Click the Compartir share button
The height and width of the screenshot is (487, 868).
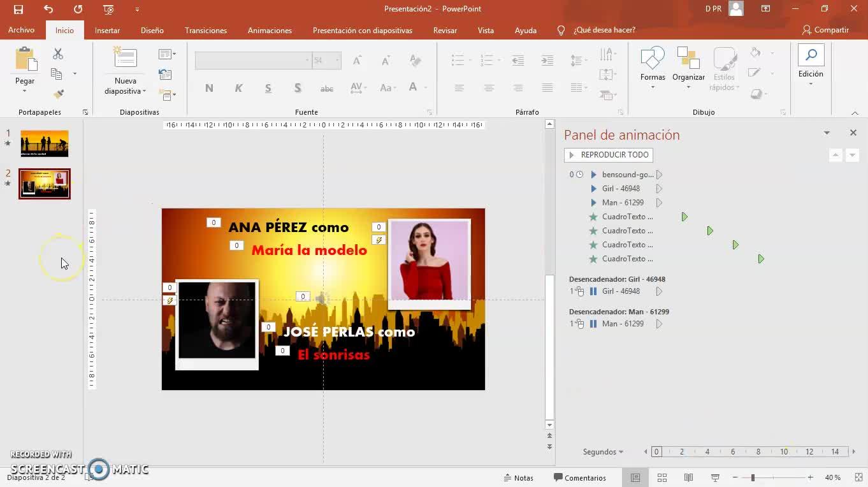(x=825, y=30)
